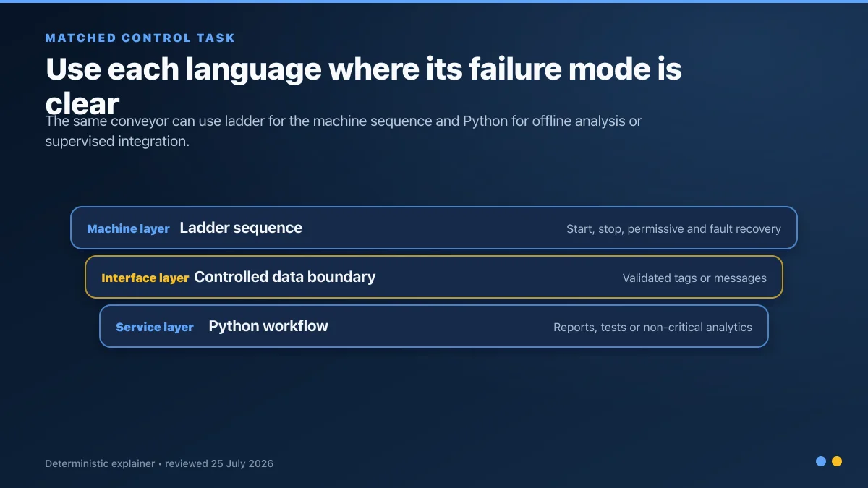The height and width of the screenshot is (488, 868).
Task: Select the Service layer label
Action: [155, 327]
